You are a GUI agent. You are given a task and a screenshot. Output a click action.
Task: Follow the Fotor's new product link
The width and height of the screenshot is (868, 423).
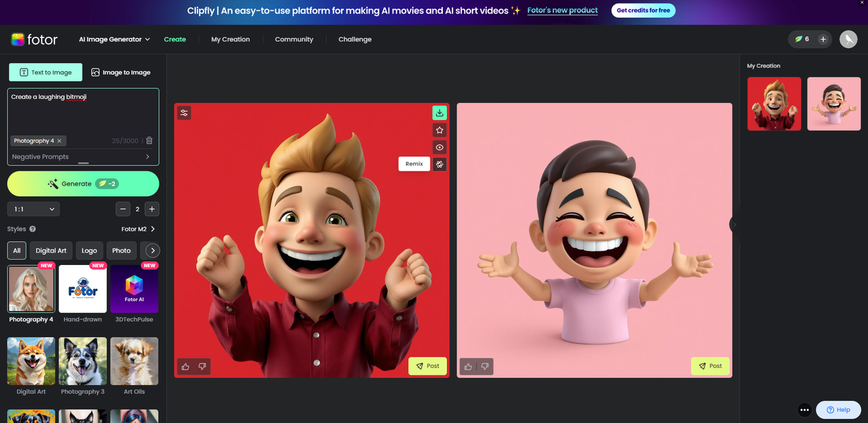(x=563, y=10)
